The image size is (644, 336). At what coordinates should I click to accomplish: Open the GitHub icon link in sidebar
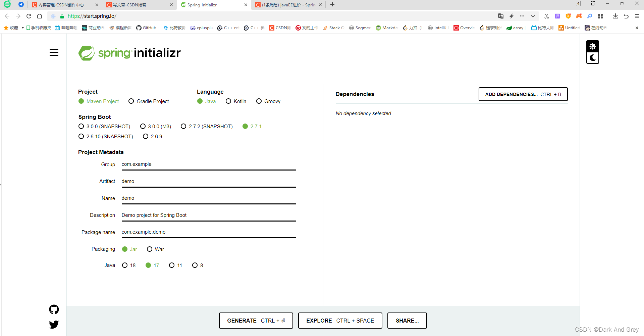[54, 309]
